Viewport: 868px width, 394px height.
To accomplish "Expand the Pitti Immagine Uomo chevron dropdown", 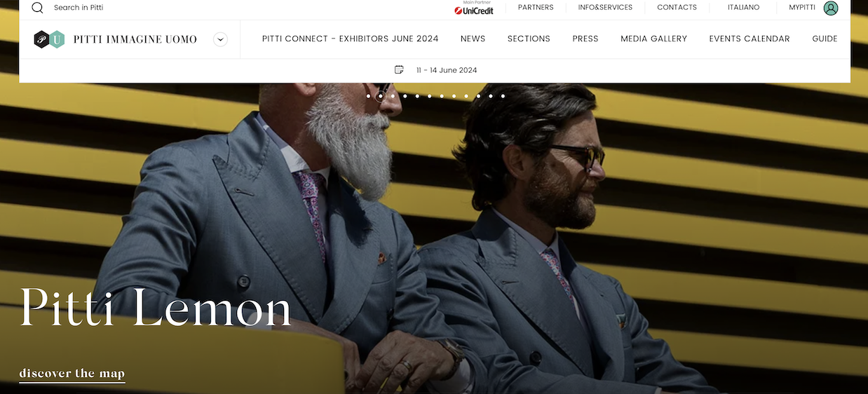I will [220, 39].
